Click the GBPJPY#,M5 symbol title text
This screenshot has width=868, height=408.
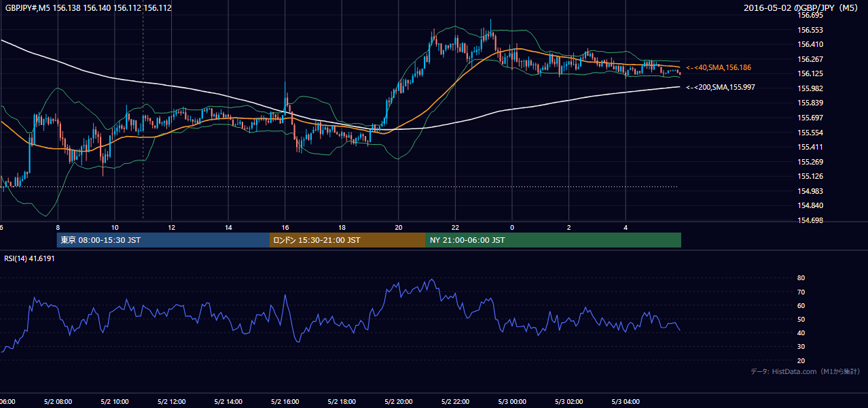(88, 8)
